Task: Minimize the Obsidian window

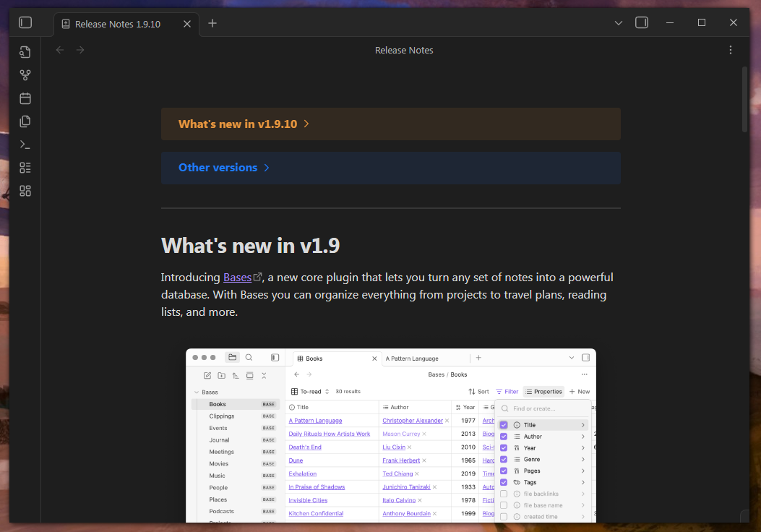Action: [x=670, y=23]
